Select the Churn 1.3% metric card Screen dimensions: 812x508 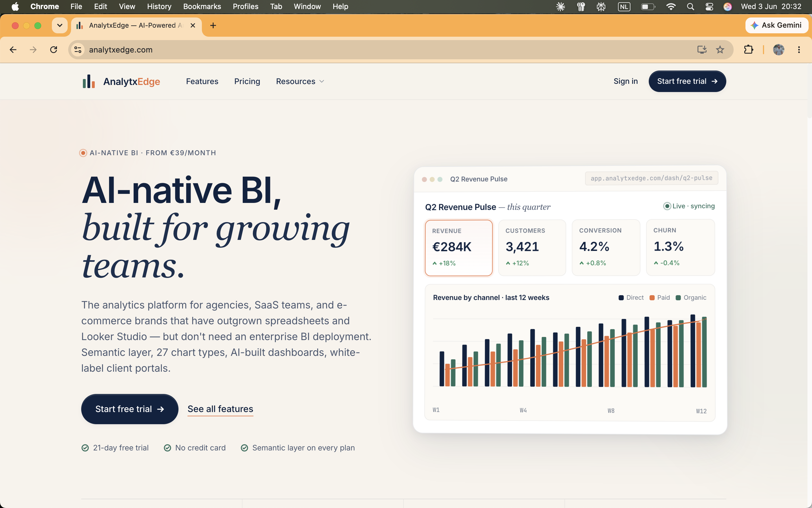pyautogui.click(x=680, y=248)
